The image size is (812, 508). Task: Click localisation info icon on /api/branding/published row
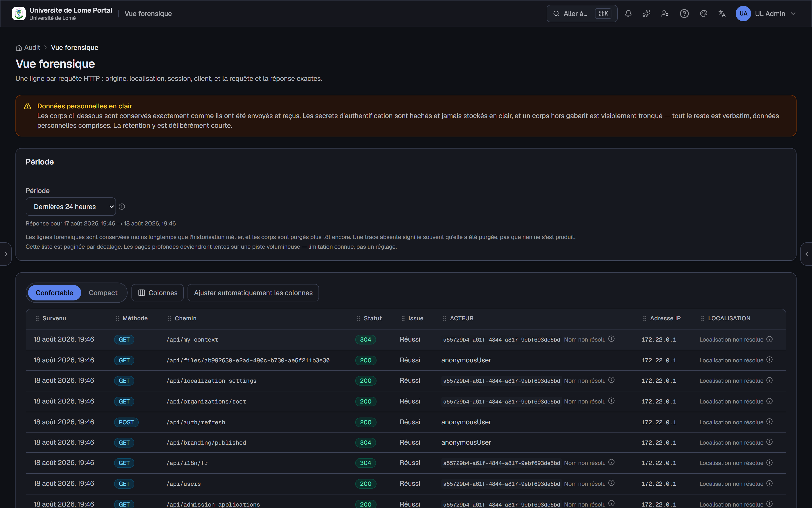pyautogui.click(x=769, y=442)
